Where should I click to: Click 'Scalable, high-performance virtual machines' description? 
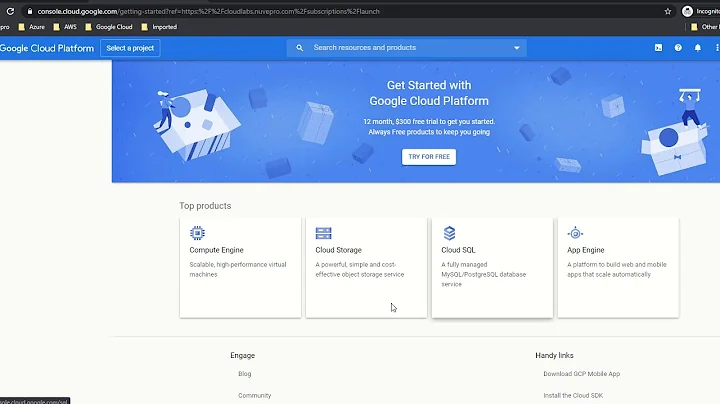pos(238,269)
